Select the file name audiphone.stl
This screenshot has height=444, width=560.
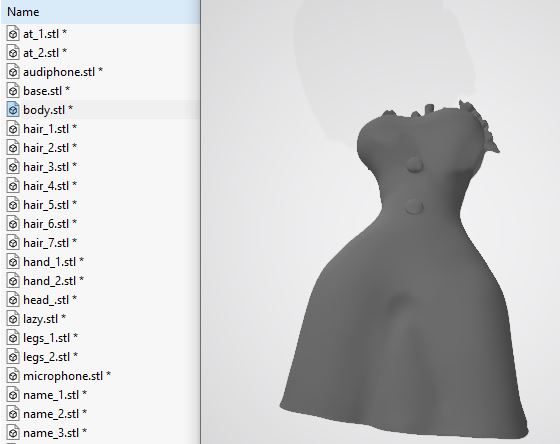(63, 72)
